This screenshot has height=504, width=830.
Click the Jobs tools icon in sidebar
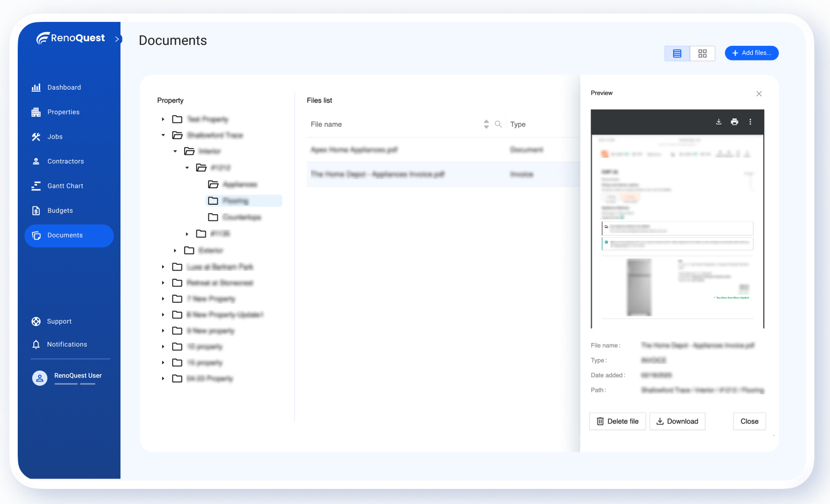(36, 137)
